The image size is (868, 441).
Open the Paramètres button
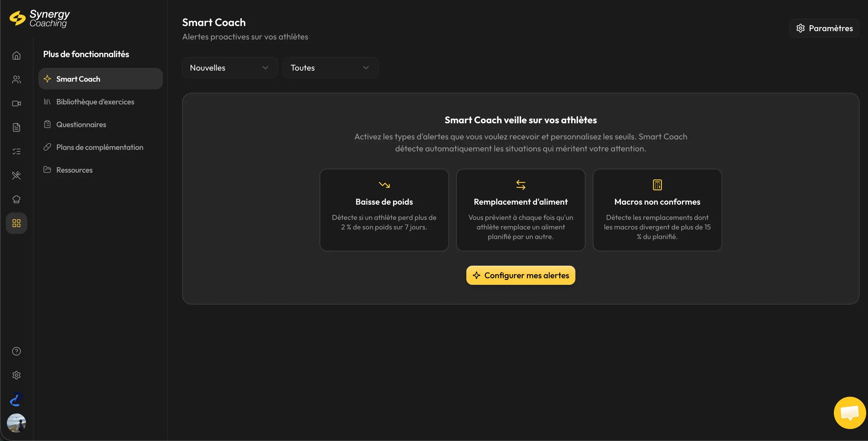point(824,28)
